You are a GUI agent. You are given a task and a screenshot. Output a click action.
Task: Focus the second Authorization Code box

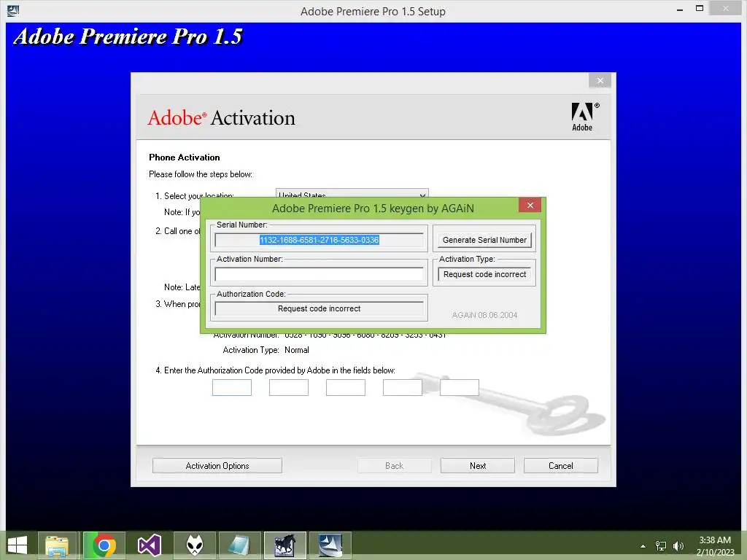click(x=289, y=388)
